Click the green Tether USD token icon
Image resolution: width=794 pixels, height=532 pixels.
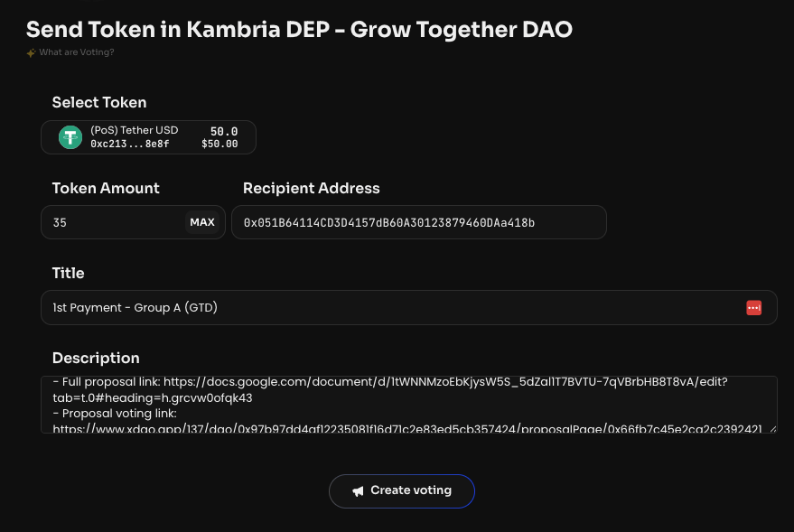(x=70, y=137)
